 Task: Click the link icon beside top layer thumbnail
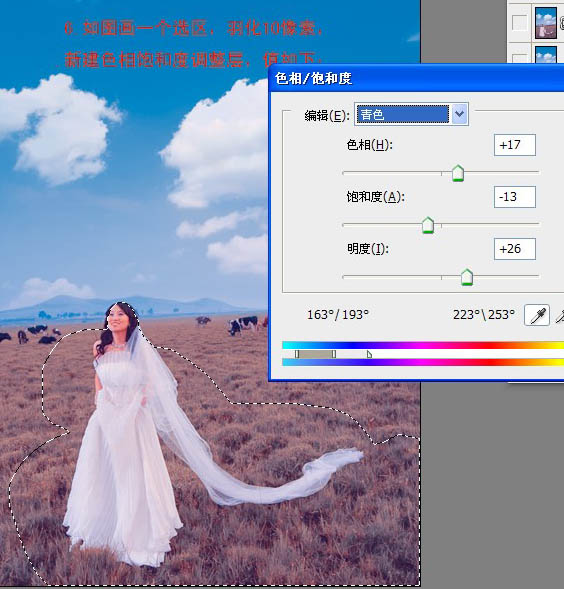(x=562, y=23)
